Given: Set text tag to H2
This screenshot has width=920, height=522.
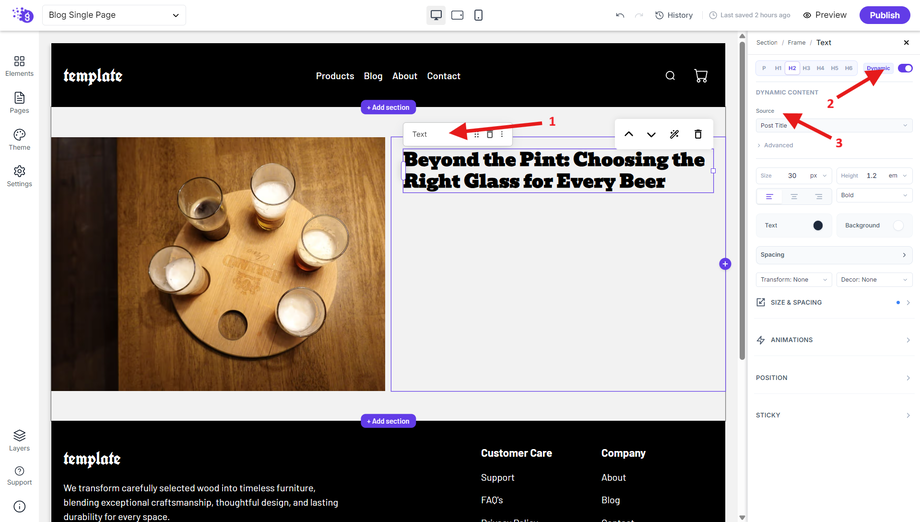Looking at the screenshot, I should click(x=792, y=68).
